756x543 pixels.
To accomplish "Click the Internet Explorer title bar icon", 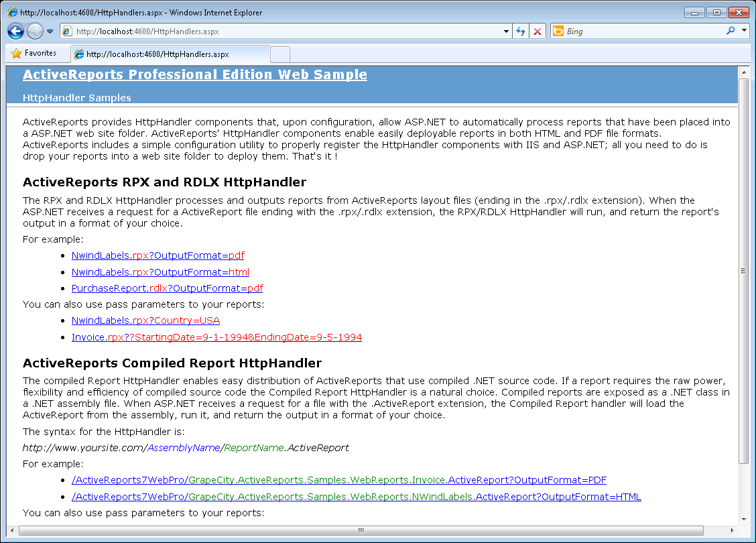I will point(13,12).
